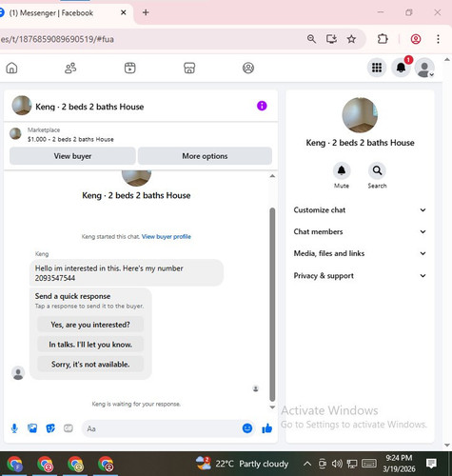
Task: Open the Chrome profile icon
Action: 416,39
